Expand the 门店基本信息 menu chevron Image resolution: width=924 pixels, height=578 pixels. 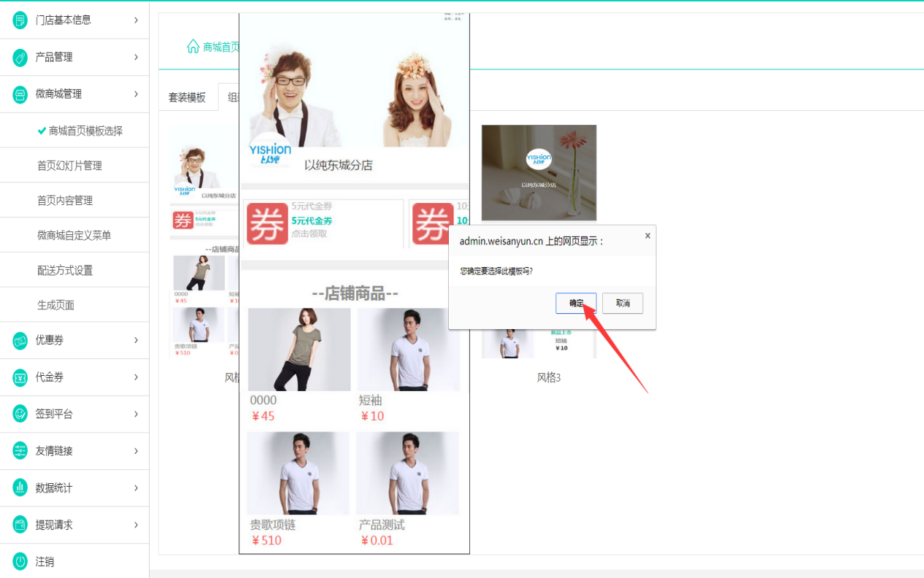pos(136,20)
